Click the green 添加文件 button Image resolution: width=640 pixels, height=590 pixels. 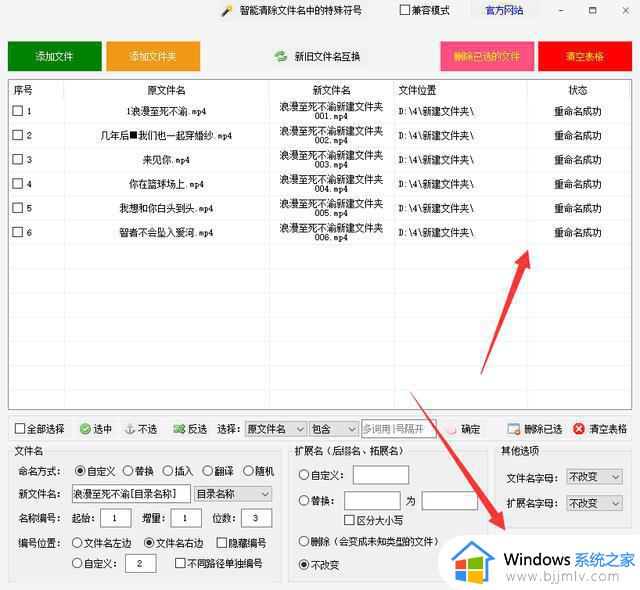point(55,56)
